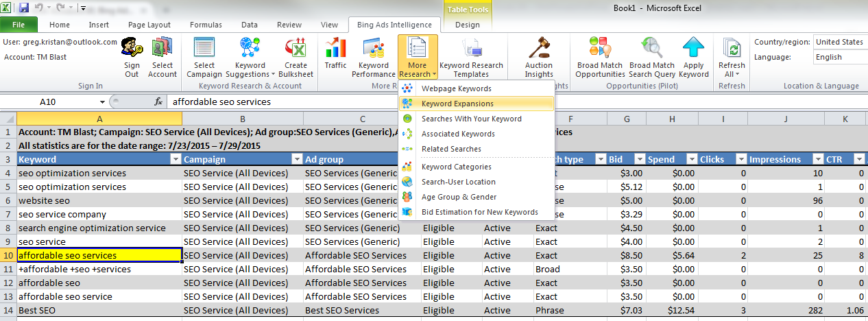Click Apply Keyword arrow icon
This screenshot has height=321, width=868.
pos(694,48)
